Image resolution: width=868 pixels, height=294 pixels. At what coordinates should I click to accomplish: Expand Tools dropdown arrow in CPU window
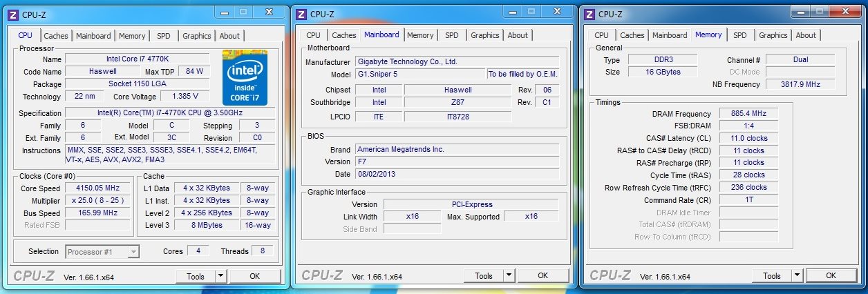(220, 276)
